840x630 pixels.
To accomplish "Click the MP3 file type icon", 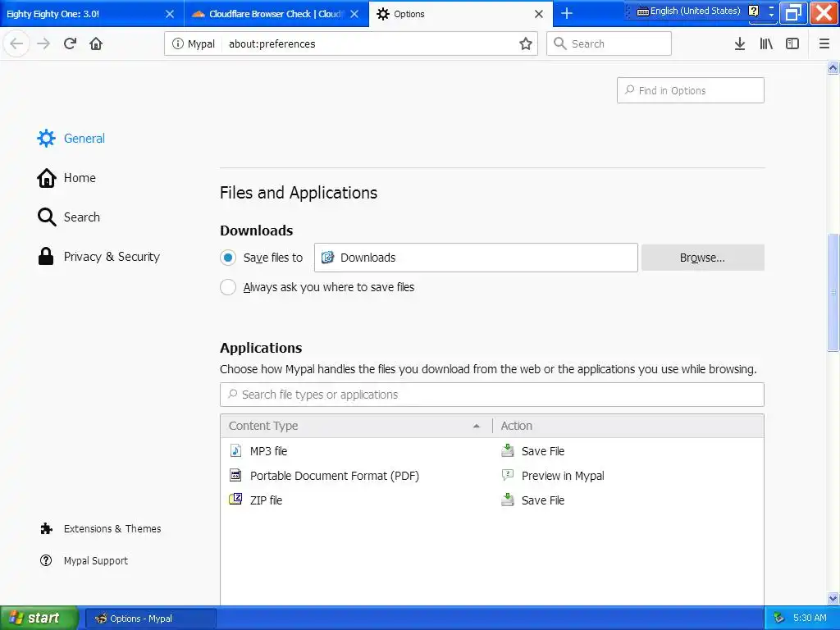I will click(x=235, y=450).
